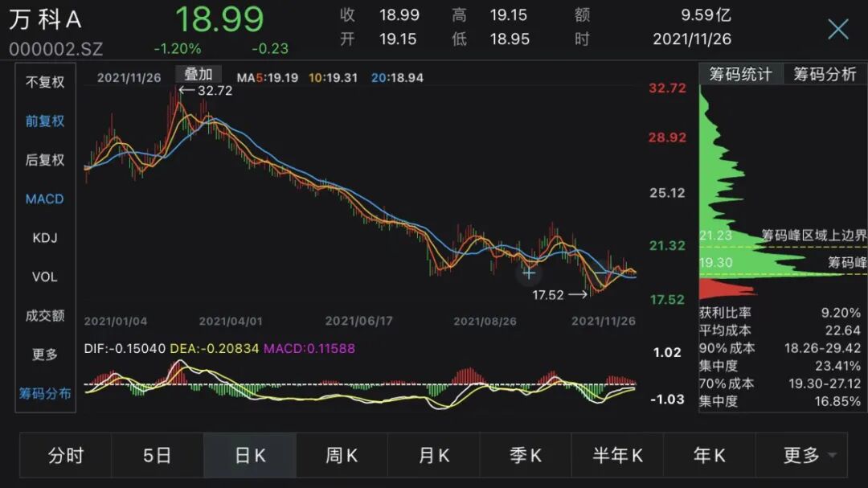
Task: Click the 2021/04/01 date axis label
Action: point(231,322)
